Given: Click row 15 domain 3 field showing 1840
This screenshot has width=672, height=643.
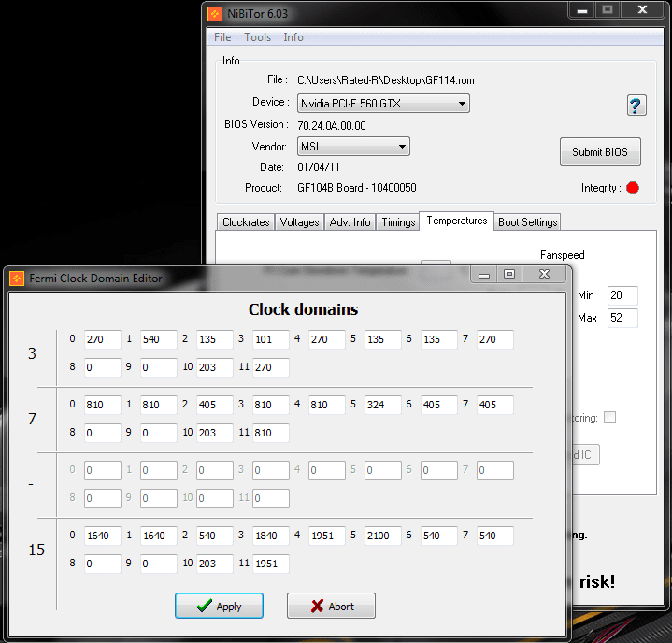Looking at the screenshot, I should tap(271, 536).
